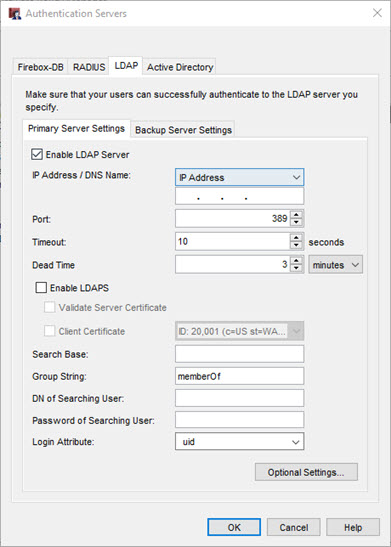This screenshot has width=391, height=547.
Task: Click the Dead Time value field
Action: click(x=233, y=264)
